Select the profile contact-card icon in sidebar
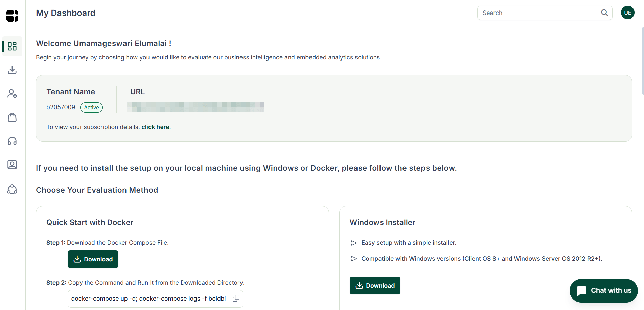Screen dimensions: 644x310 click(12, 165)
